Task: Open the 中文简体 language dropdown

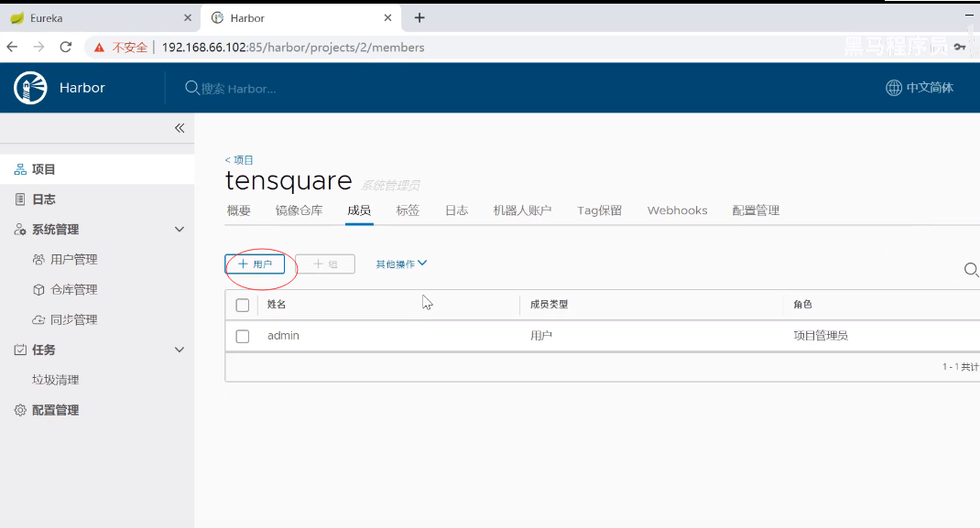Action: [x=920, y=87]
